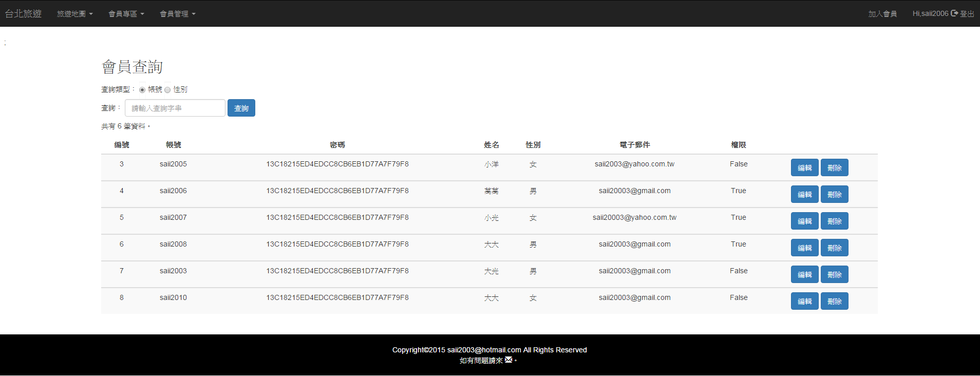Image resolution: width=980 pixels, height=376 pixels.
Task: Delete the member saii2006
Action: point(834,194)
